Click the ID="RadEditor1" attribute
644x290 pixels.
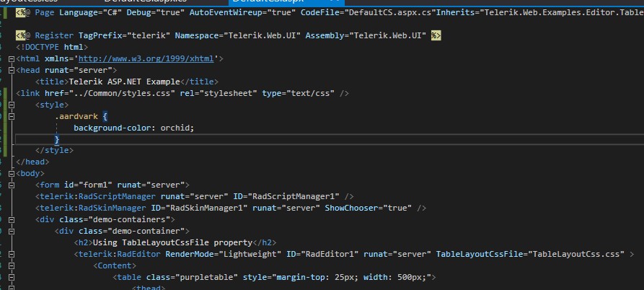[322, 254]
